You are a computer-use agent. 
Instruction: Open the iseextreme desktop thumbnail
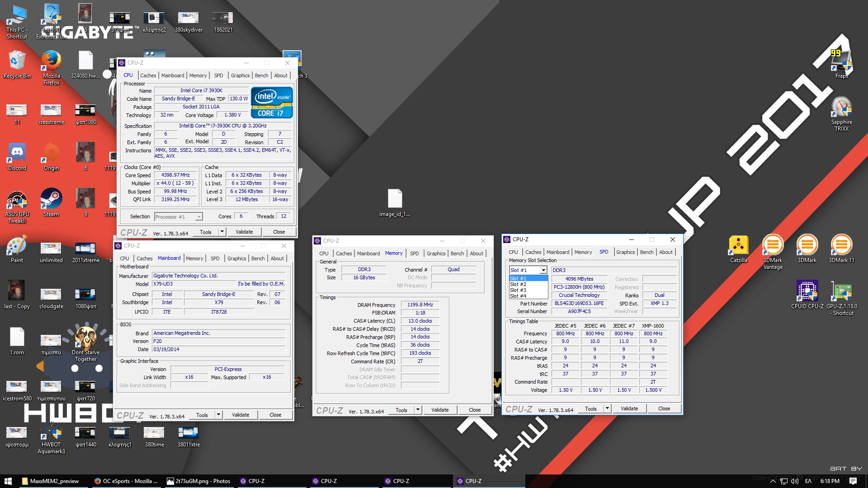51,114
